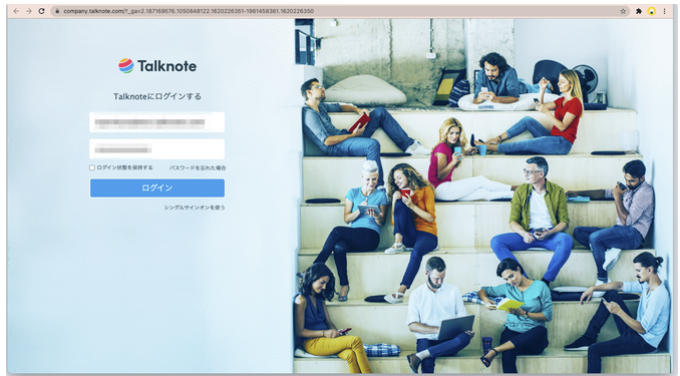Open the Chrome three-dot menu
The width and height of the screenshot is (680, 376).
click(x=664, y=11)
